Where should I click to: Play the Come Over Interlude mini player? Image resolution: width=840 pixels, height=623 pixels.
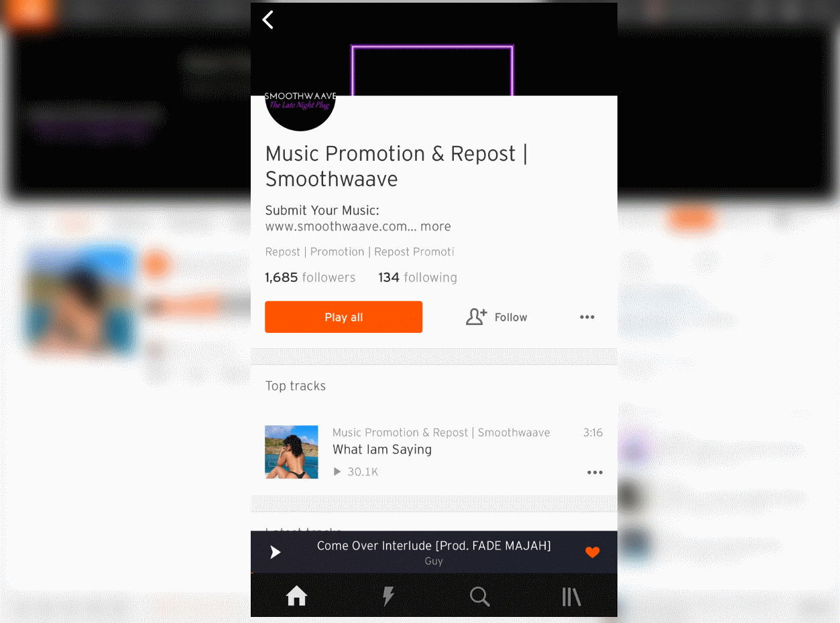click(275, 552)
